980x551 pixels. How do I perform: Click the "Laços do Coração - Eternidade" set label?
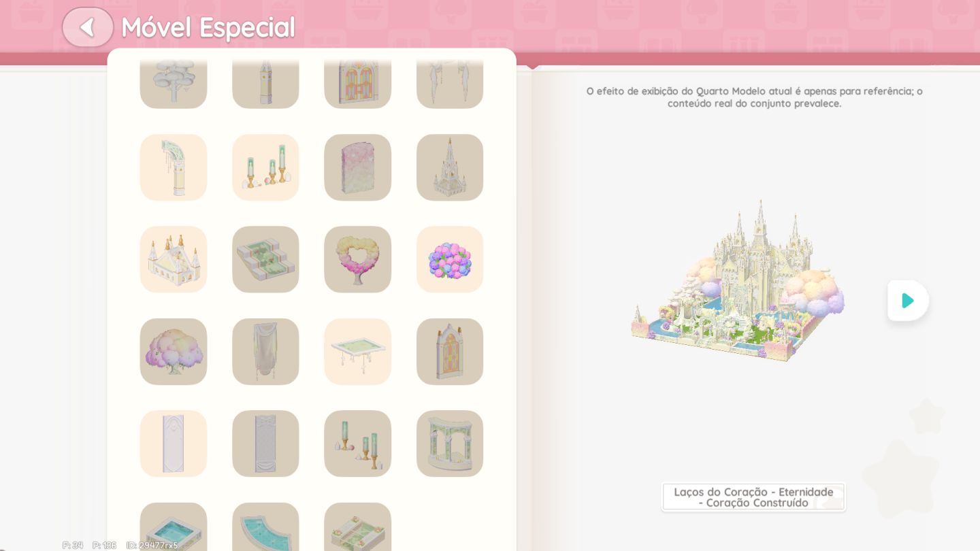753,497
